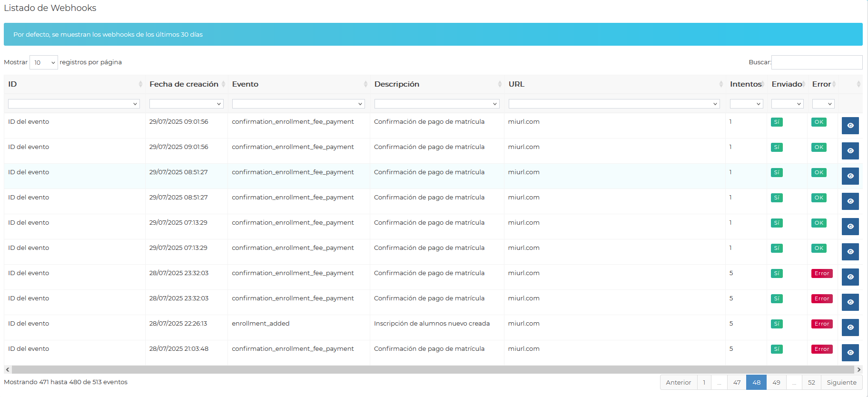The height and width of the screenshot is (397, 868).
Task: Click the horizontal scrollbar track below the table
Action: pos(433,369)
